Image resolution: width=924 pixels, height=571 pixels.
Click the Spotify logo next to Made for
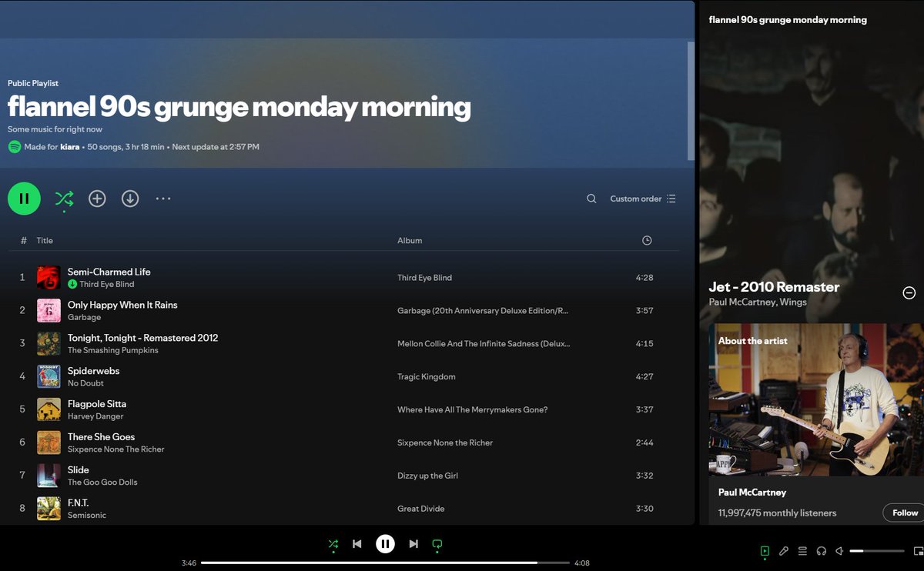pyautogui.click(x=15, y=147)
